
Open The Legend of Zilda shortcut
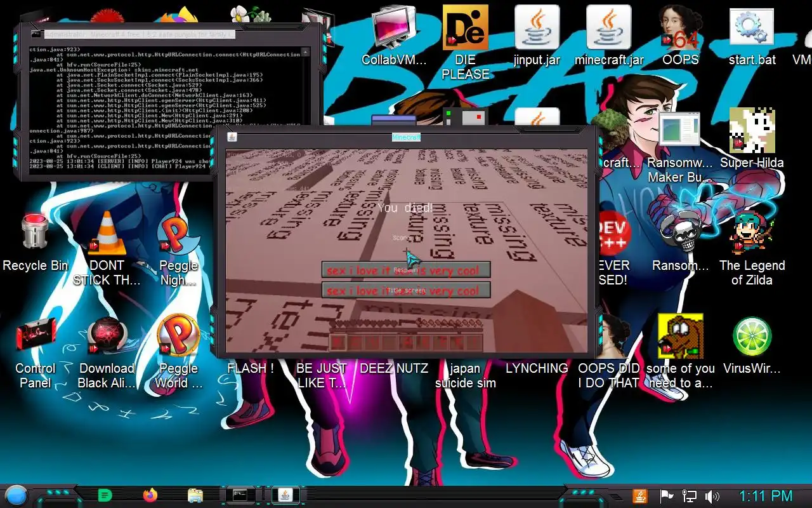point(752,249)
